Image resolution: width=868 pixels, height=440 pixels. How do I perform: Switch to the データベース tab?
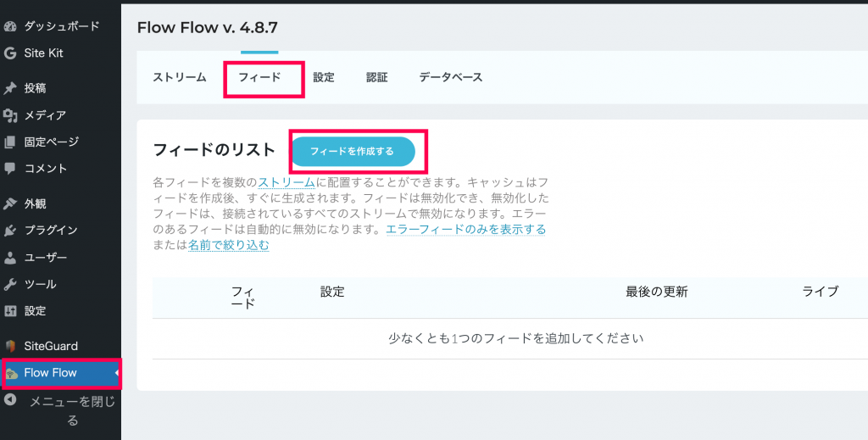tap(451, 77)
